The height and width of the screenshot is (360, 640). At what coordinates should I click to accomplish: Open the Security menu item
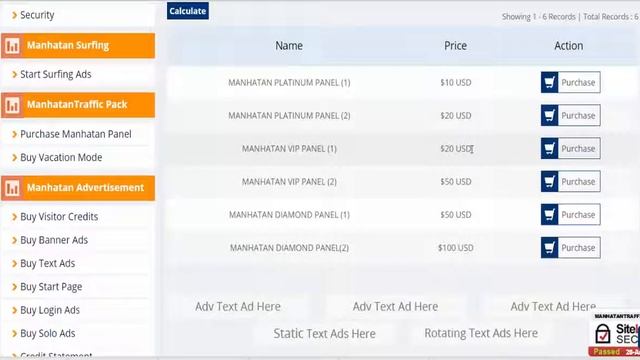[x=37, y=15]
